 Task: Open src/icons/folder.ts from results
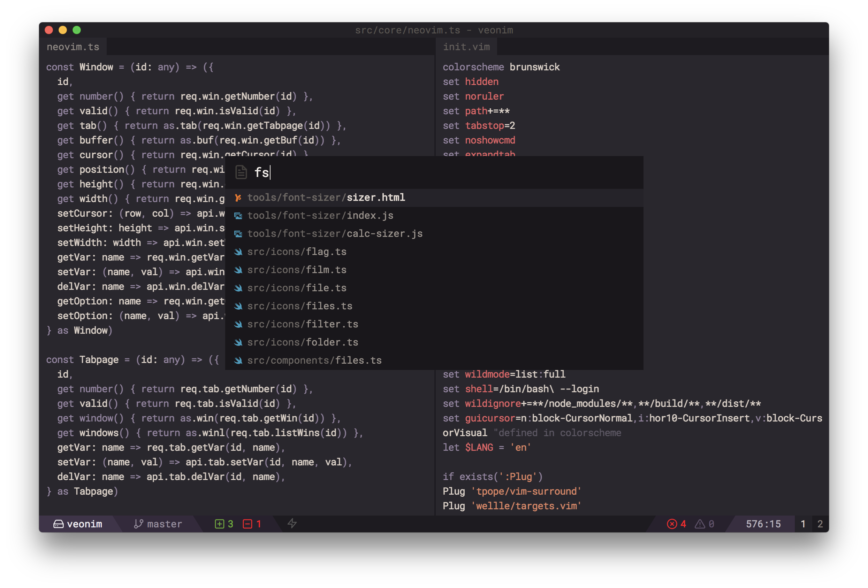303,342
